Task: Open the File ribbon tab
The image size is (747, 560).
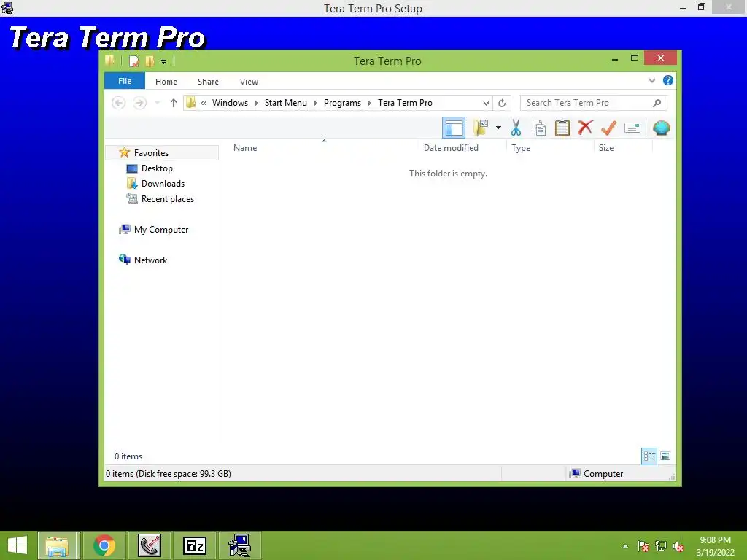Action: 125,81
